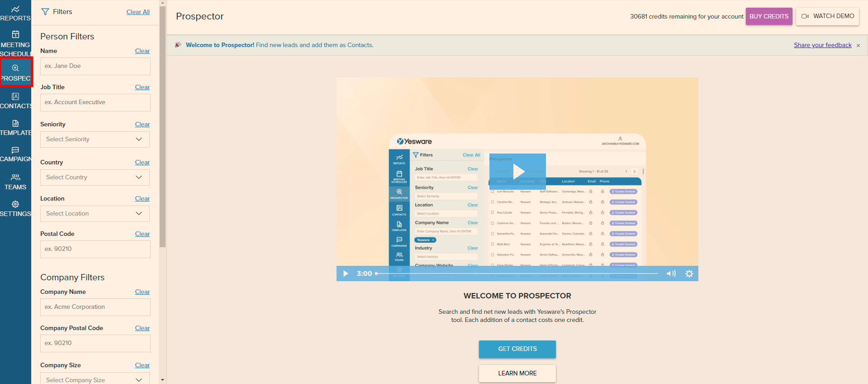Image resolution: width=868 pixels, height=384 pixels.
Task: Expand the Select Country dropdown
Action: (x=95, y=178)
